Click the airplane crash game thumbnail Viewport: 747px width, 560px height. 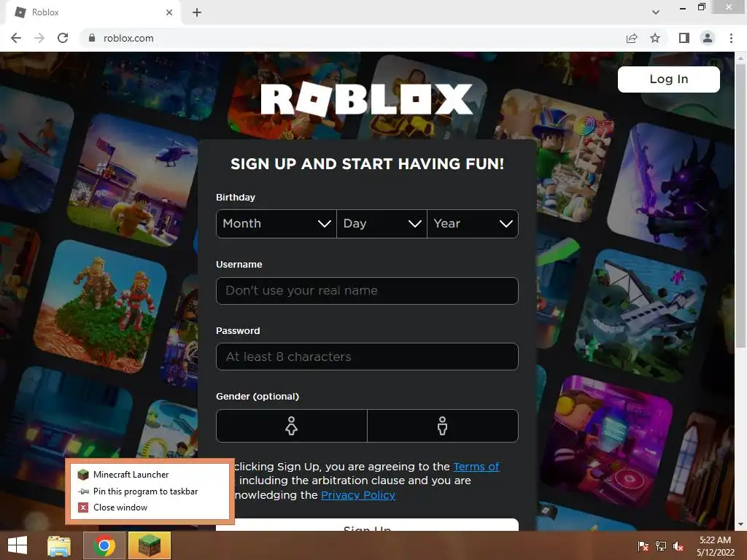tap(640, 315)
